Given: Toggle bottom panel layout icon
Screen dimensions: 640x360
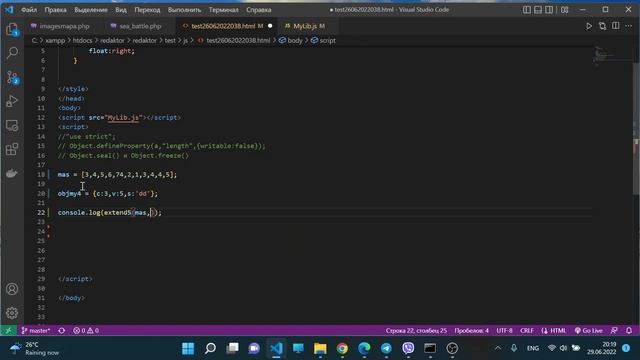Looking at the screenshot, I should pyautogui.click(x=538, y=9).
